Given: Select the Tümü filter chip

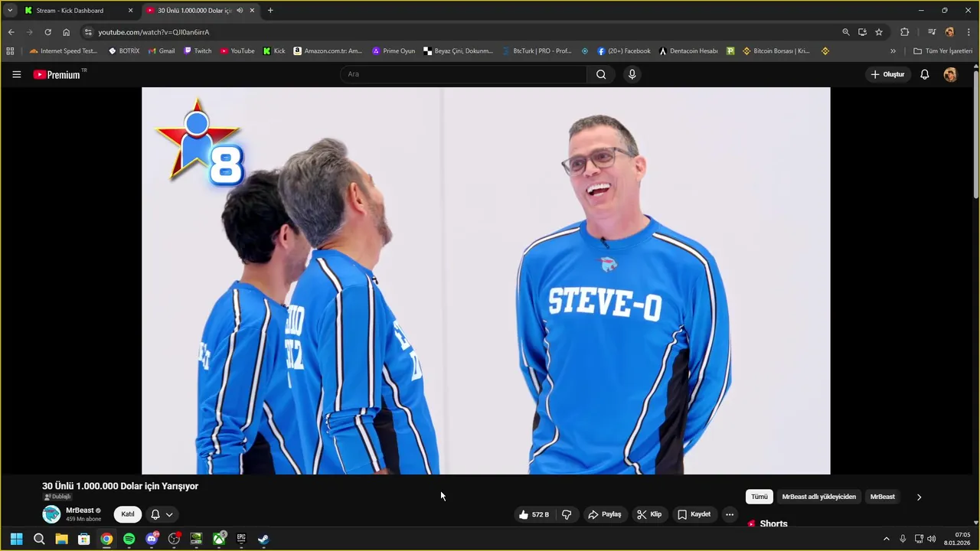Looking at the screenshot, I should click(x=759, y=497).
